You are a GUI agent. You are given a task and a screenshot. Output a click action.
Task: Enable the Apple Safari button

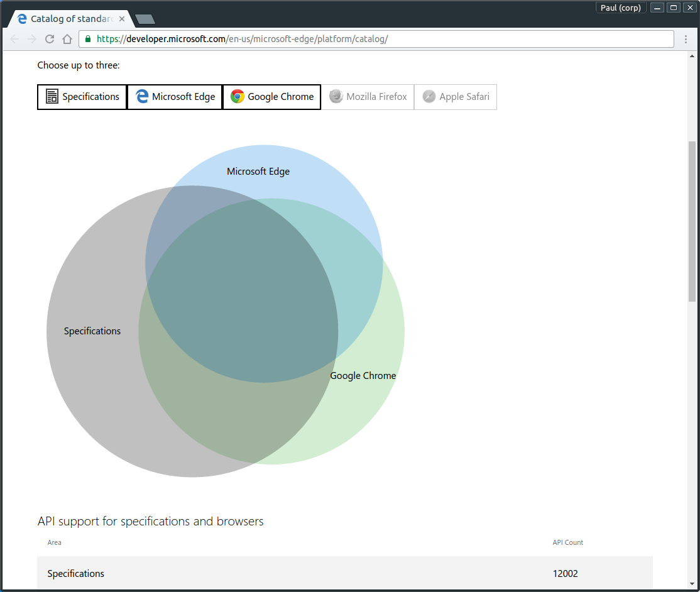click(x=456, y=97)
